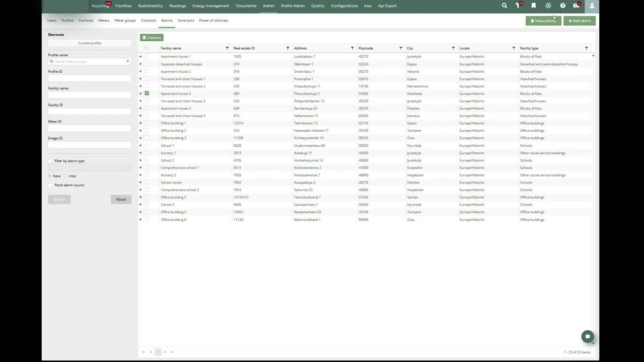Open the Sustainability menu
Image resolution: width=644 pixels, height=362 pixels.
[150, 6]
